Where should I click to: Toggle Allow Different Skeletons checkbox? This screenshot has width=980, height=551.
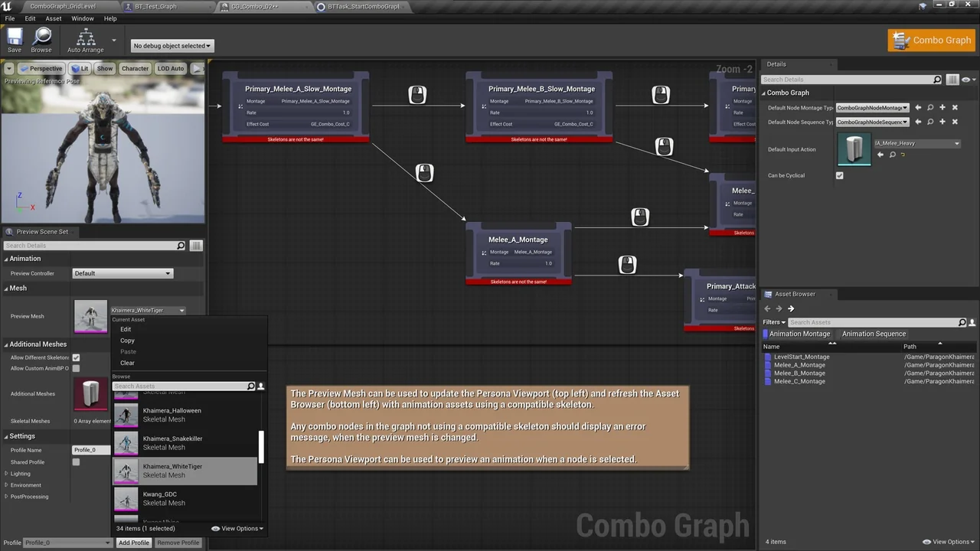point(75,357)
